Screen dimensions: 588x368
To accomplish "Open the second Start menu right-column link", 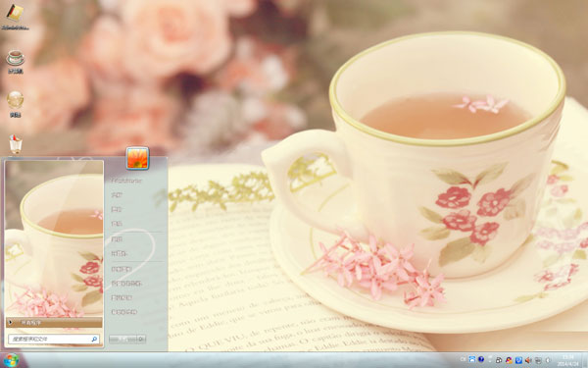I will pos(117,195).
